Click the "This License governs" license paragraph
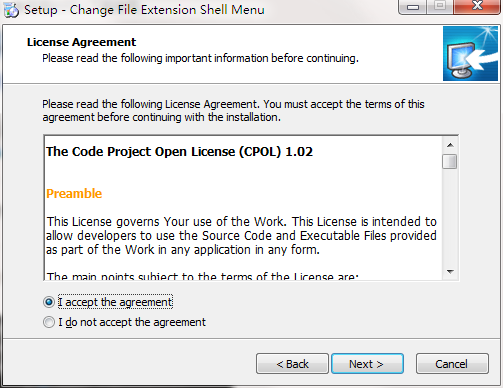 pos(241,236)
